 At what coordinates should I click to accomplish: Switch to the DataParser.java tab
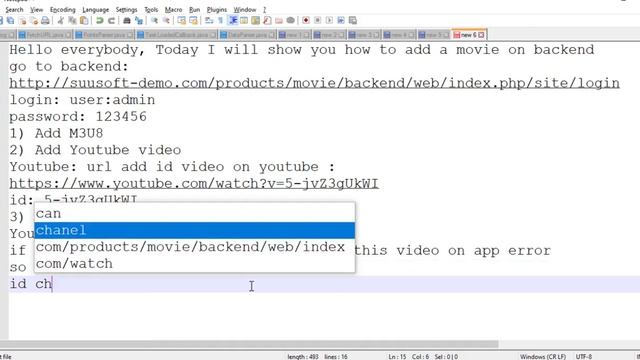point(247,35)
